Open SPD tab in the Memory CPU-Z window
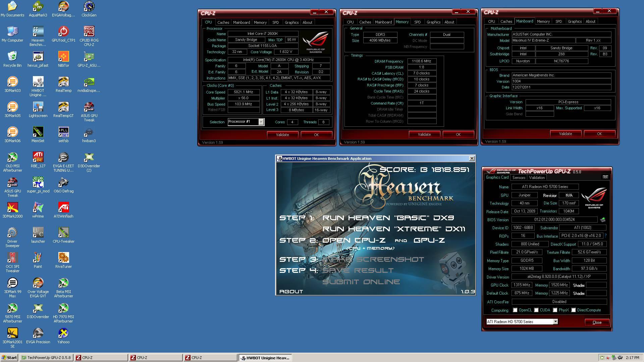Viewport: 644px width, 362px height. [417, 22]
